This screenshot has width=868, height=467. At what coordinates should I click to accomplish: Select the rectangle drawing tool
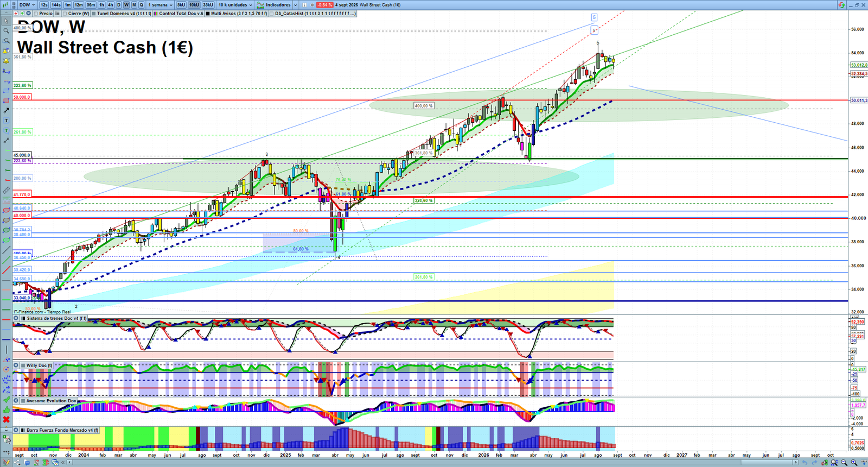[x=6, y=101]
